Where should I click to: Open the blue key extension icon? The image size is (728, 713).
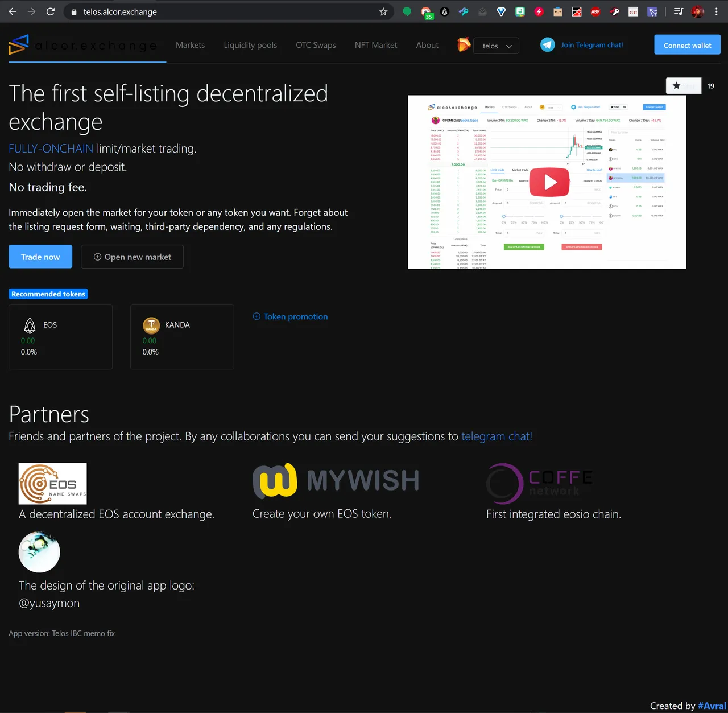[464, 11]
